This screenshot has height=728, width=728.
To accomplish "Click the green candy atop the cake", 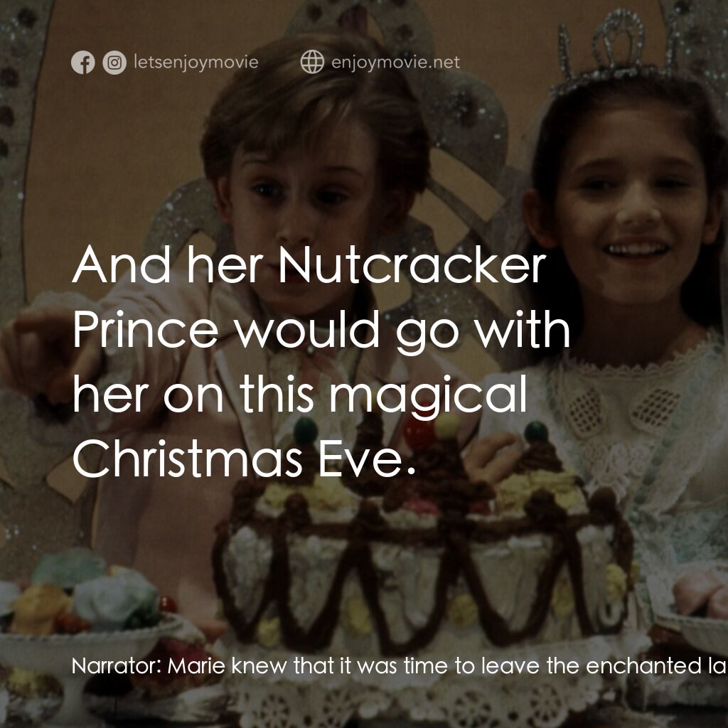I will tap(306, 429).
